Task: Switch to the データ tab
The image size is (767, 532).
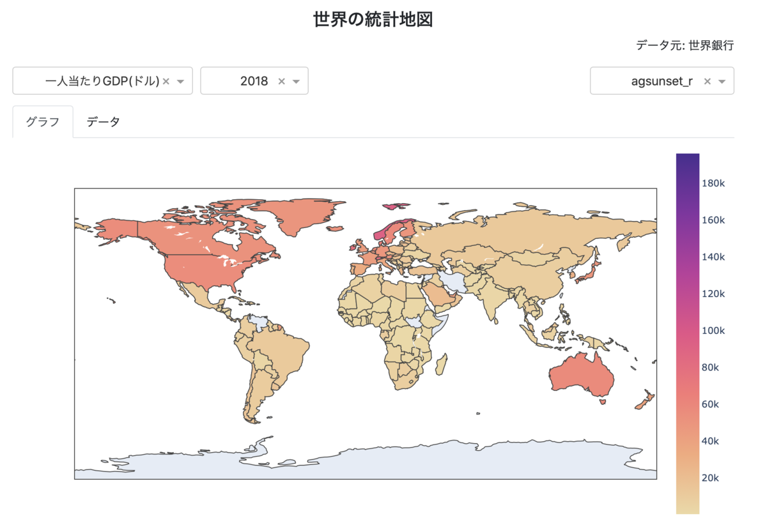Action: click(103, 122)
